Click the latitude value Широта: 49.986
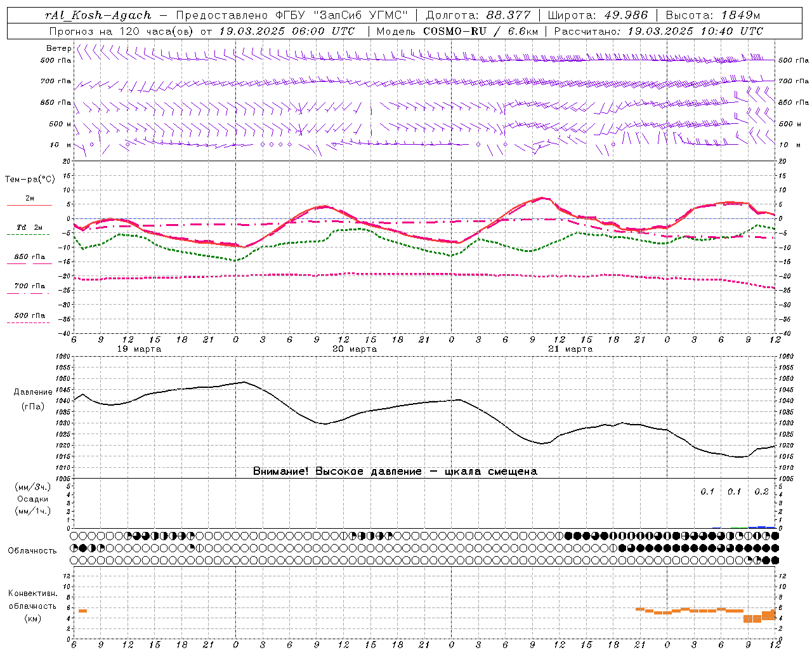This screenshot has width=812, height=650. [x=598, y=15]
